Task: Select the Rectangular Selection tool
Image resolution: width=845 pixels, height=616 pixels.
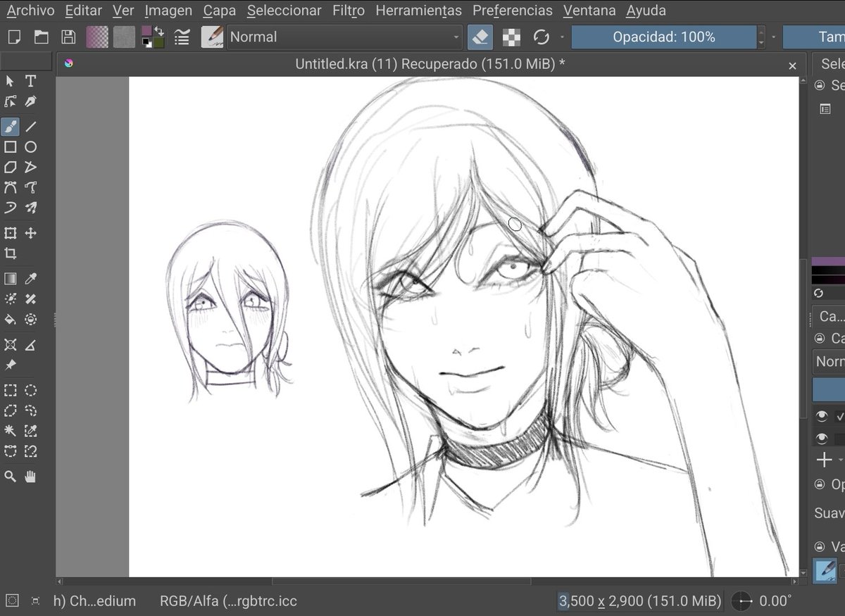Action: 11,391
